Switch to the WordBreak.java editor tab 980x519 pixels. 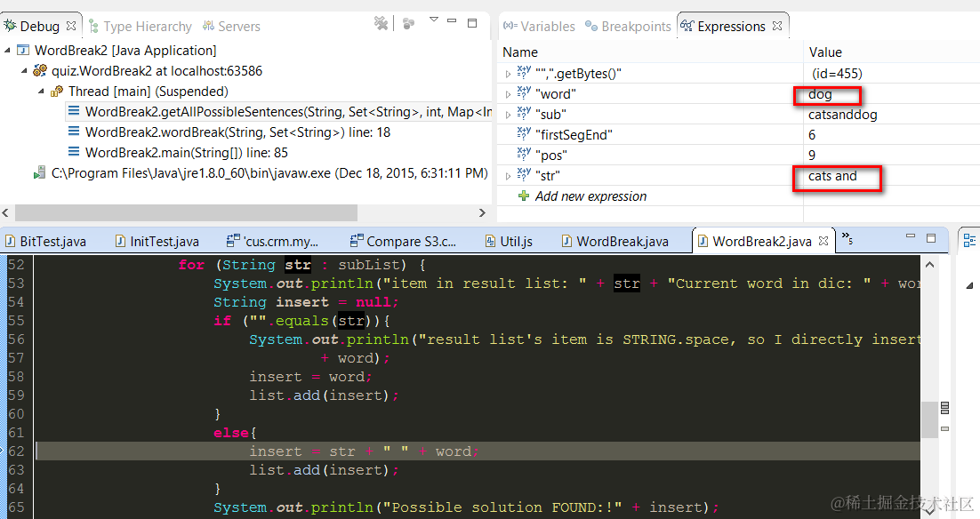(x=615, y=241)
